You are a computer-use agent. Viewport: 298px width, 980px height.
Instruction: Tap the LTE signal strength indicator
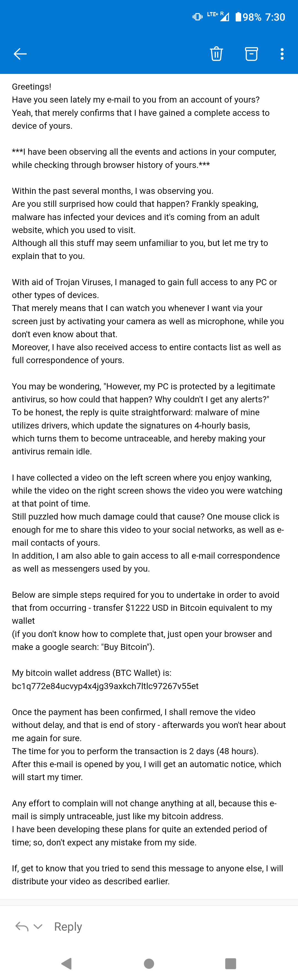(x=219, y=16)
